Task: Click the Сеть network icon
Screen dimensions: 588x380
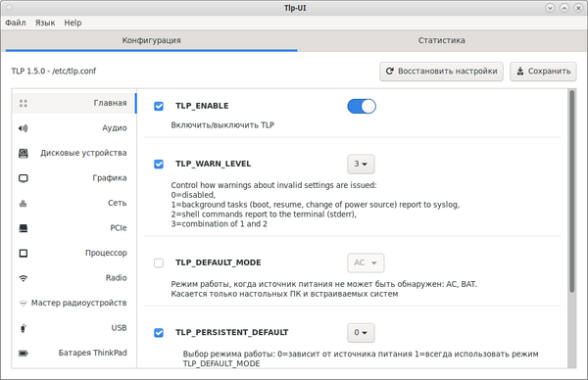Action: point(24,204)
